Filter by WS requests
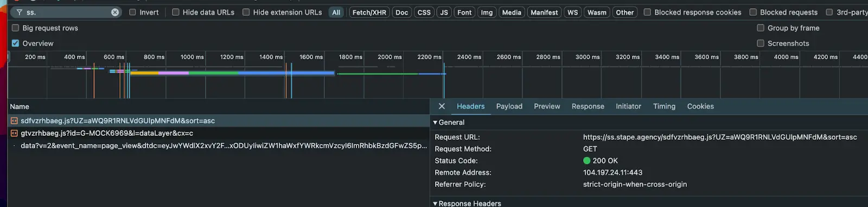868x207 pixels. tap(573, 12)
